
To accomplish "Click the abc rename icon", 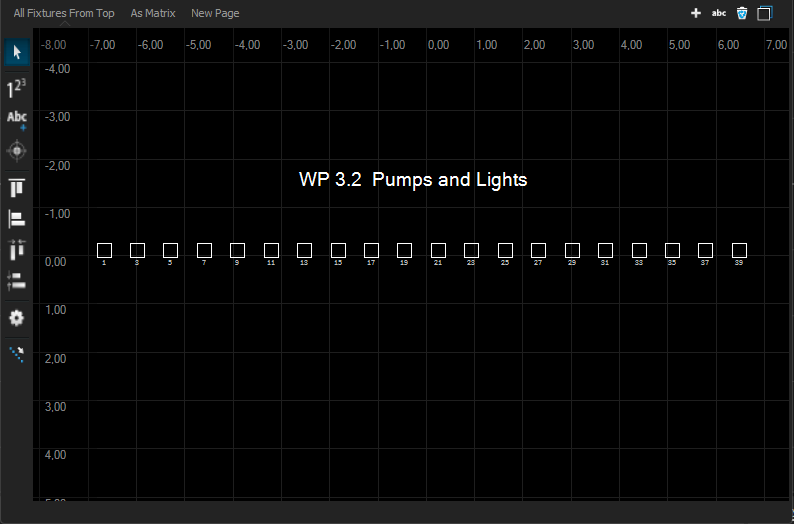I will click(x=719, y=13).
